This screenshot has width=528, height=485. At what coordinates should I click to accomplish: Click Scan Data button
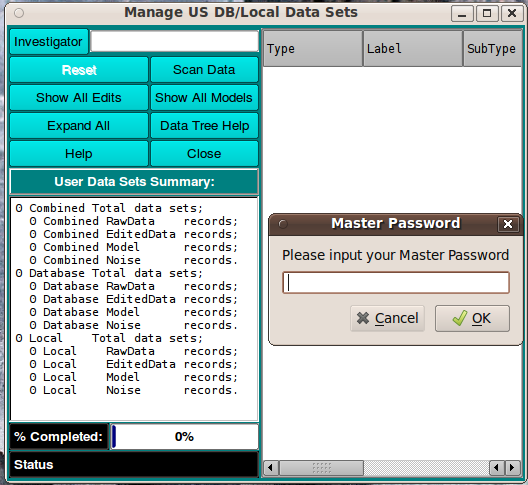coord(204,70)
